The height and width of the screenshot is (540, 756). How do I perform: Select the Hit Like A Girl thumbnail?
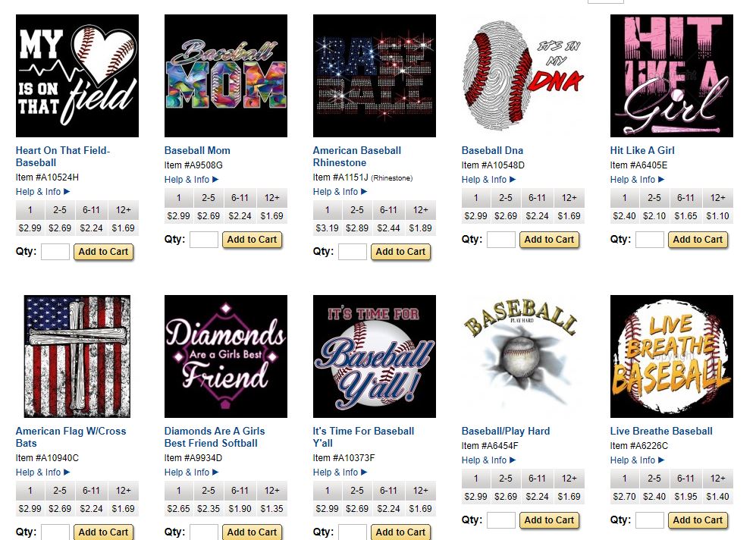pos(672,76)
